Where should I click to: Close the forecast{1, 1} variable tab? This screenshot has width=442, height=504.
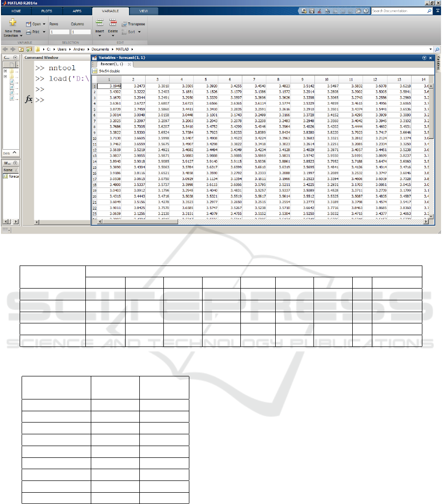click(130, 64)
